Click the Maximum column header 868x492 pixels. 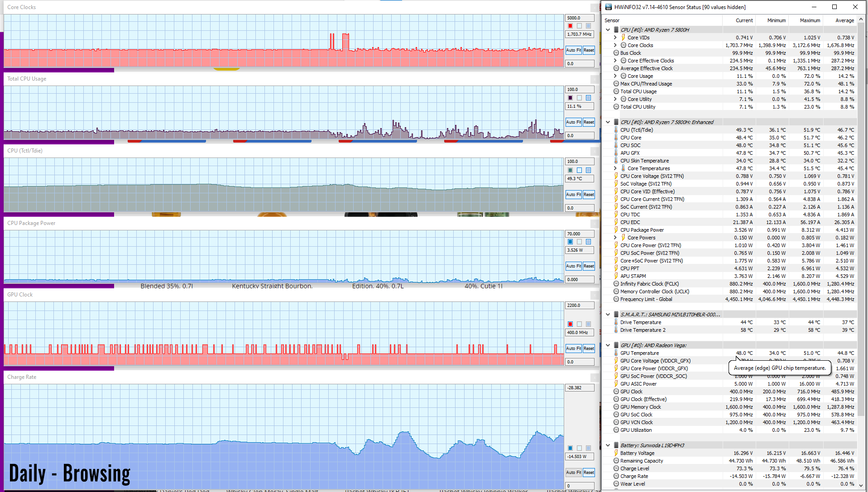(810, 20)
